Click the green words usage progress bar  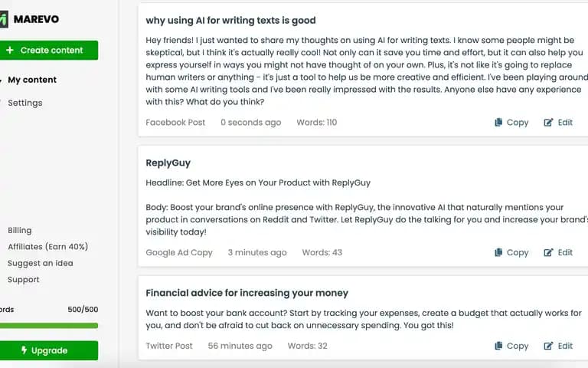click(x=49, y=326)
